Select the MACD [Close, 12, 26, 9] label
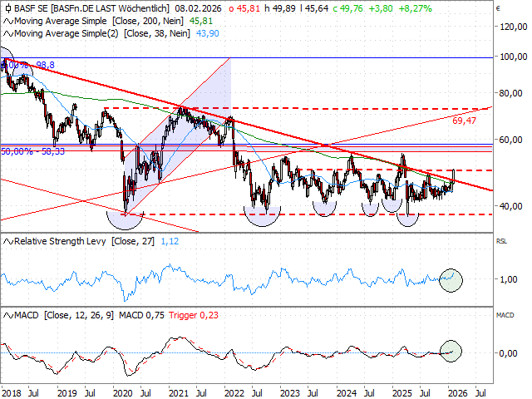The width and height of the screenshot is (532, 399). 64,316
